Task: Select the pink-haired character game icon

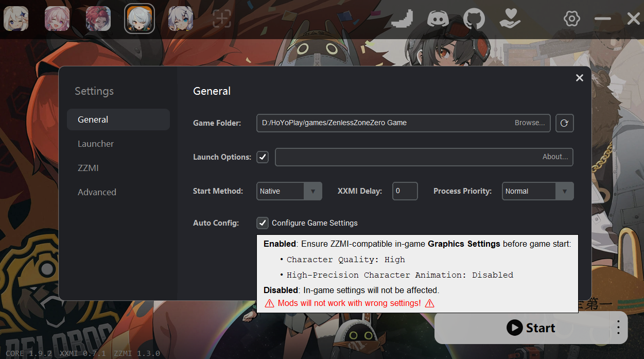Action: tap(57, 19)
